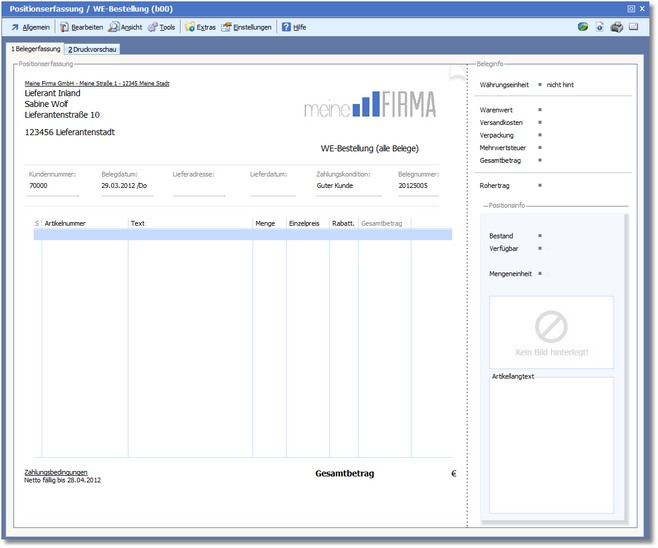This screenshot has height=548, width=658.
Task: Open the Einstellungen menu
Action: point(246,27)
